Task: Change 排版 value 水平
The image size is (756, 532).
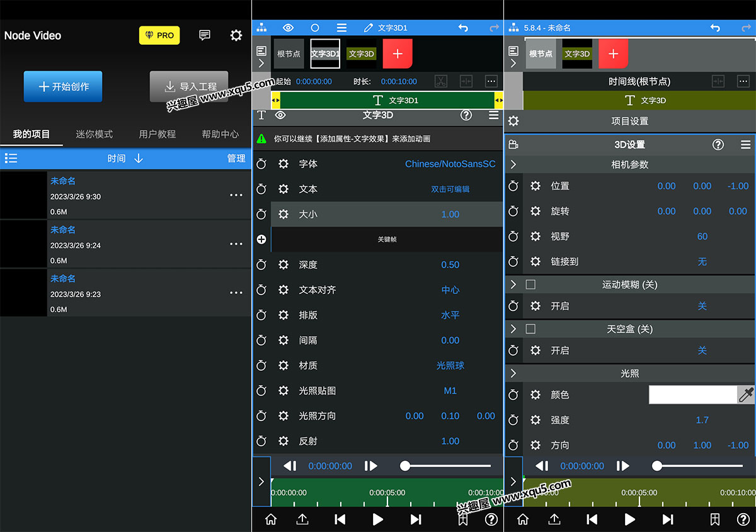Action: click(x=450, y=315)
